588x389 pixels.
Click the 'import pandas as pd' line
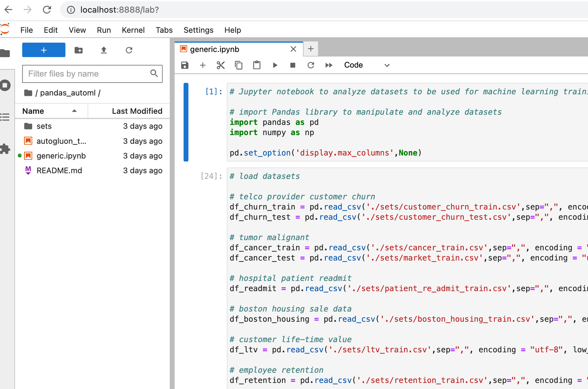(x=274, y=122)
